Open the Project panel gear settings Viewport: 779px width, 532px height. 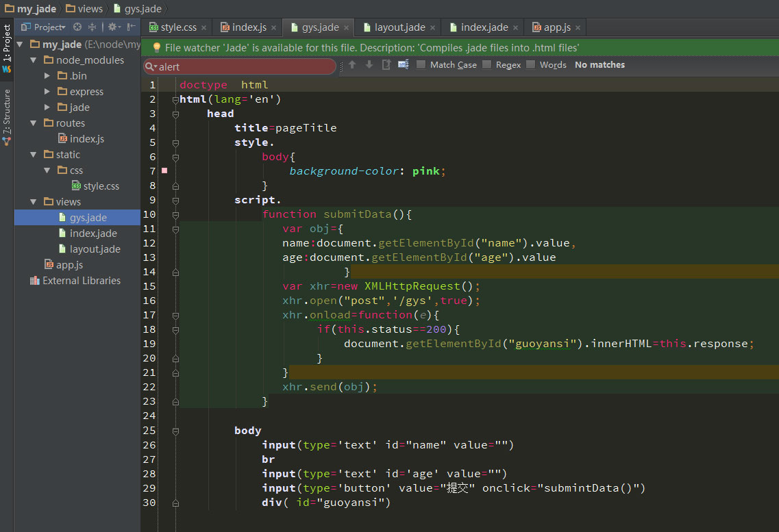click(113, 27)
